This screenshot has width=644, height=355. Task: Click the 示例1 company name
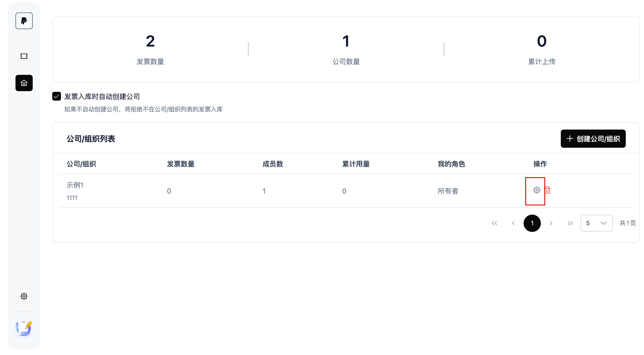tap(75, 185)
